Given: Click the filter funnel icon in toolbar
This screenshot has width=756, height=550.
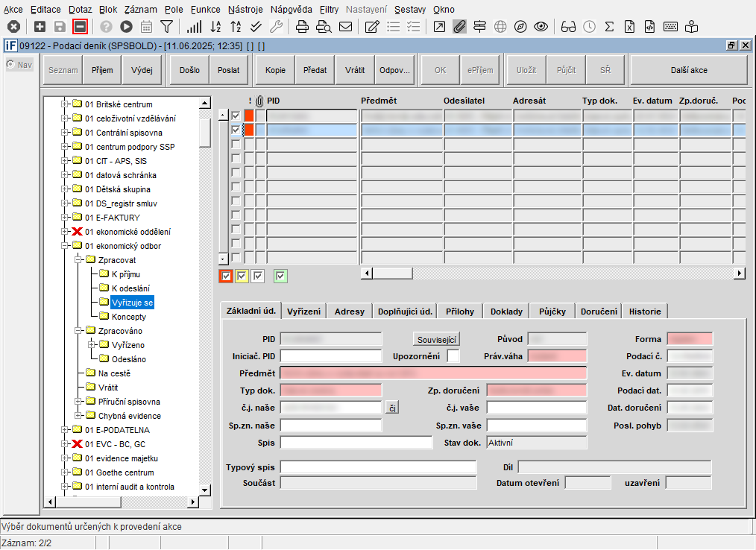Looking at the screenshot, I should coord(166,27).
